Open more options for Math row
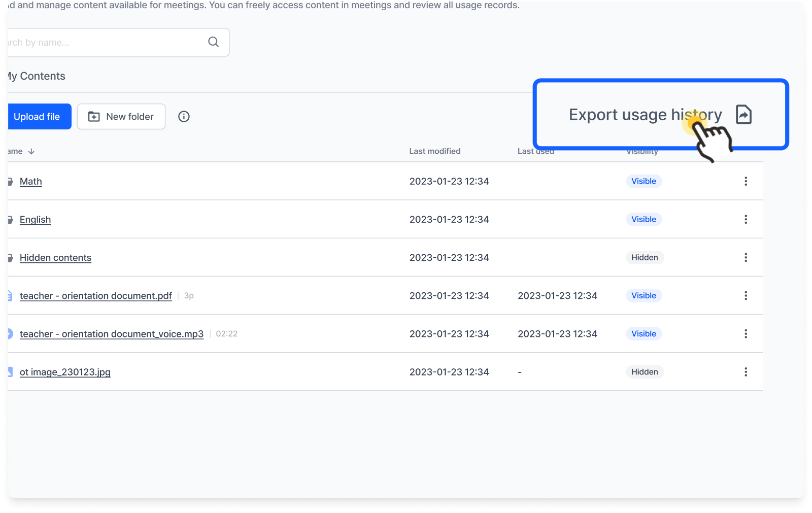 coord(746,181)
